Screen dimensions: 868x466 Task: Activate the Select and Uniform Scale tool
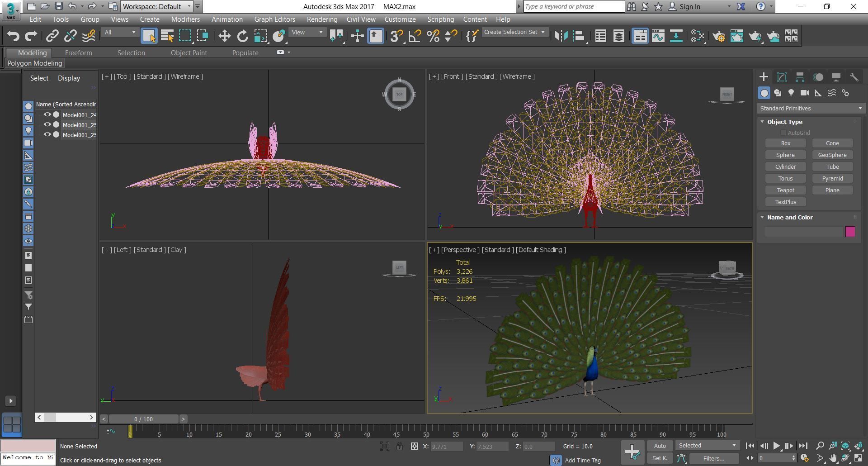point(260,36)
